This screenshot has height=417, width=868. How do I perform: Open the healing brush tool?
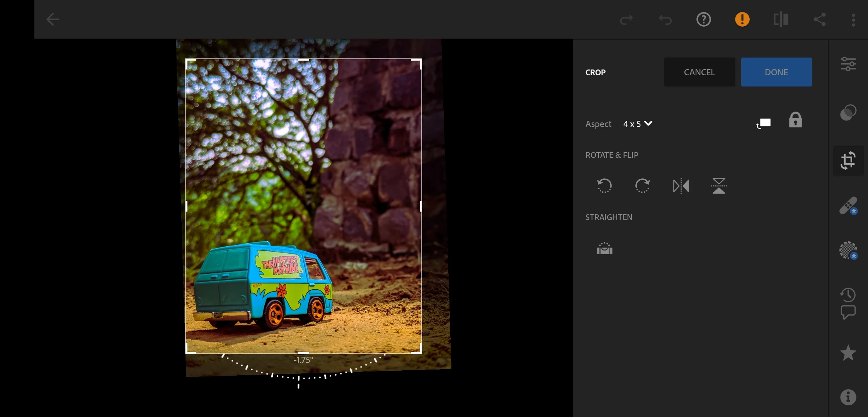pos(848,206)
